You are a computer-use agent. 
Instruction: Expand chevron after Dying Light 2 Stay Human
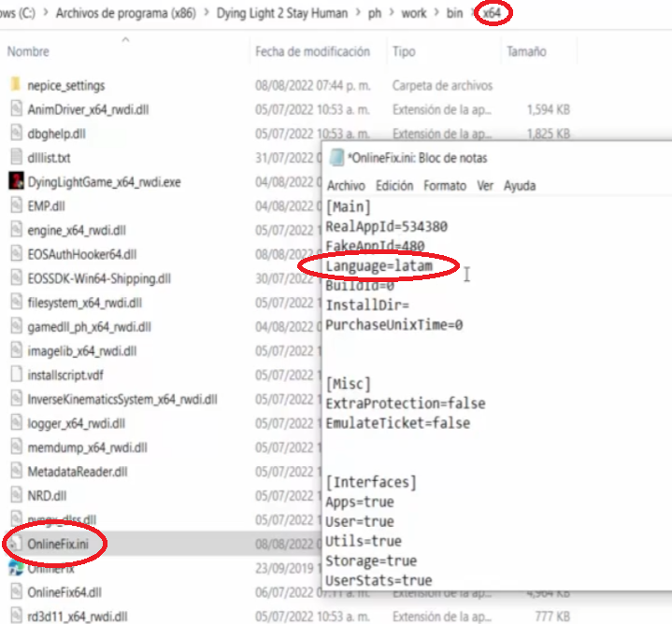[358, 13]
